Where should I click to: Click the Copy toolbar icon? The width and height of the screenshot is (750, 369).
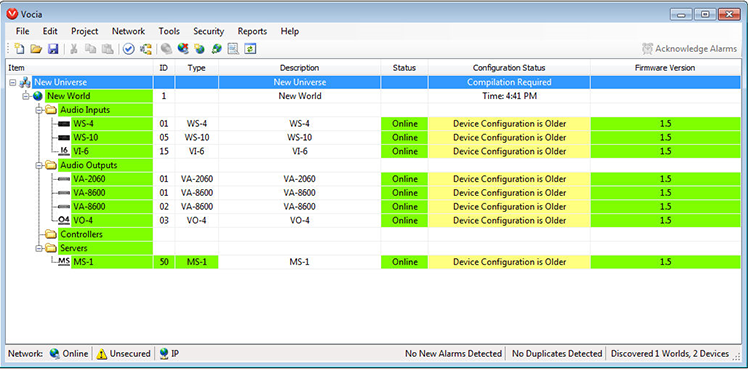(91, 49)
